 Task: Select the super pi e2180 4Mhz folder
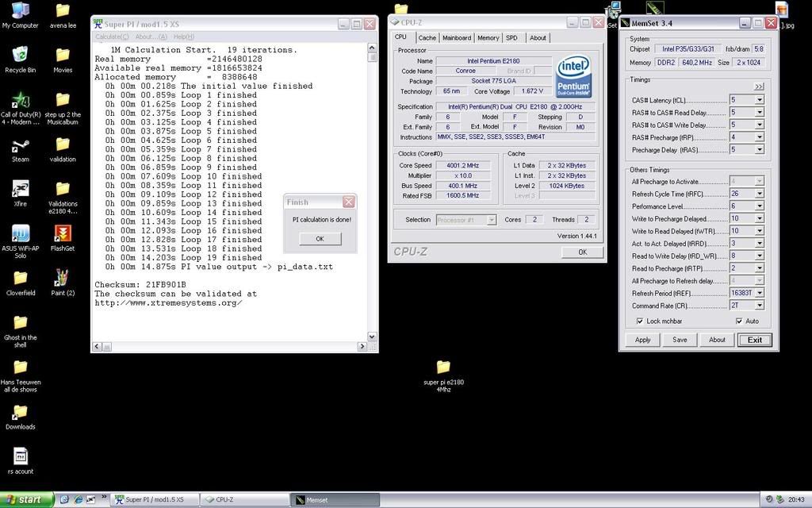pyautogui.click(x=443, y=367)
